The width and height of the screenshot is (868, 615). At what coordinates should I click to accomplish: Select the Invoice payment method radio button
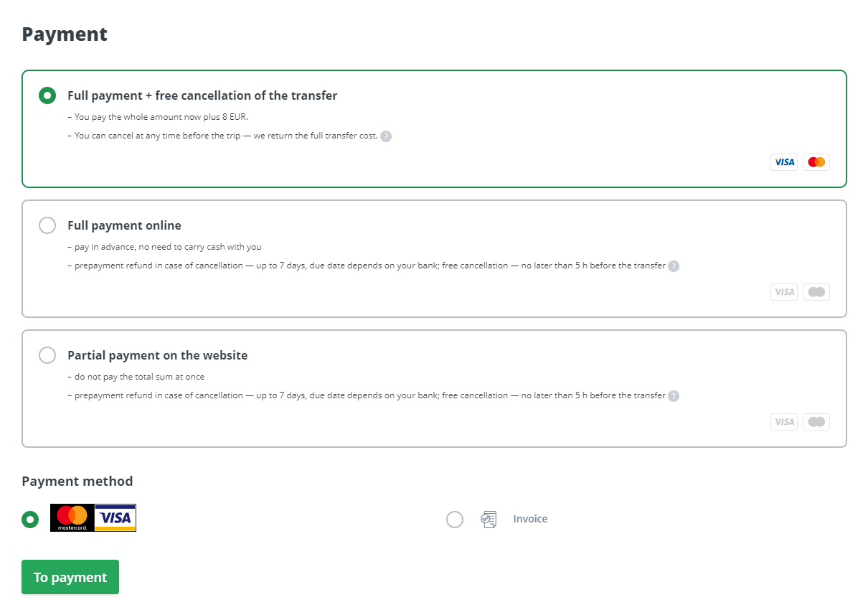(x=455, y=519)
